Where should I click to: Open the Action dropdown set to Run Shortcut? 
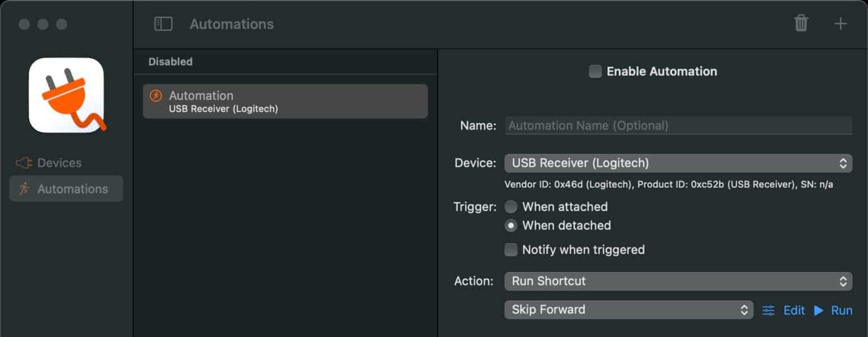coord(678,281)
